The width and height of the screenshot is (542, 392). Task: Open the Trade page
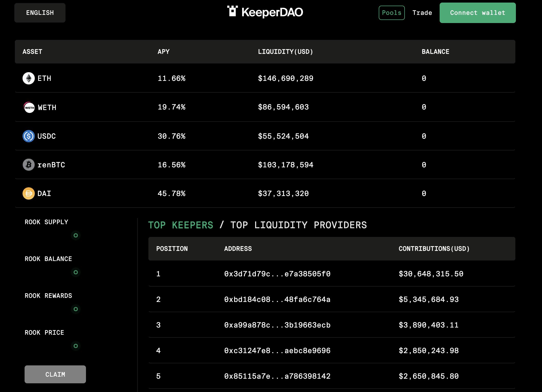(422, 13)
